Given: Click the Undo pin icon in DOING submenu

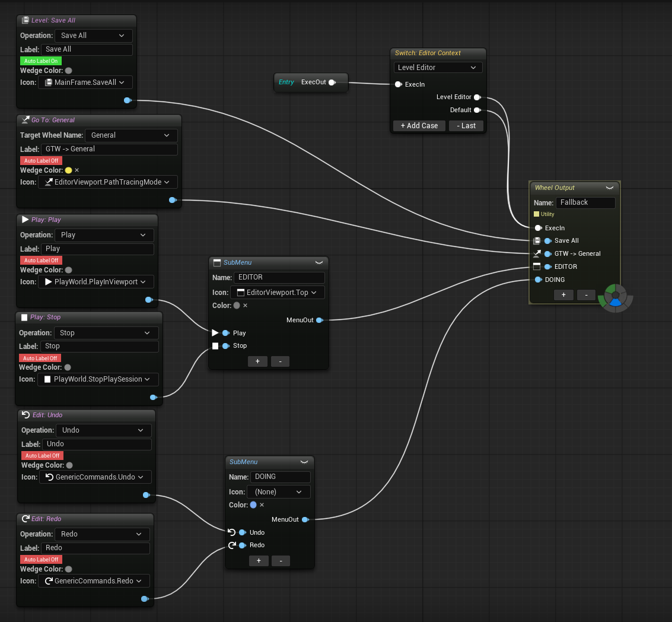Looking at the screenshot, I should pyautogui.click(x=231, y=532).
